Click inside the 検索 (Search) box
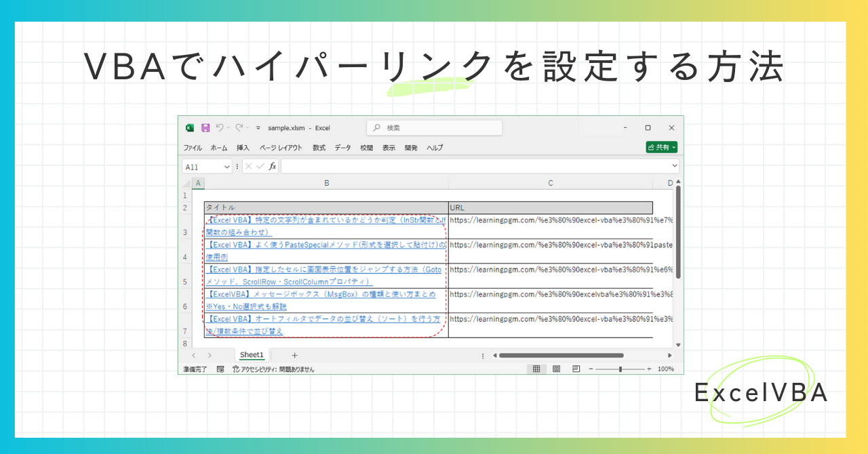The width and height of the screenshot is (868, 454). 434,127
